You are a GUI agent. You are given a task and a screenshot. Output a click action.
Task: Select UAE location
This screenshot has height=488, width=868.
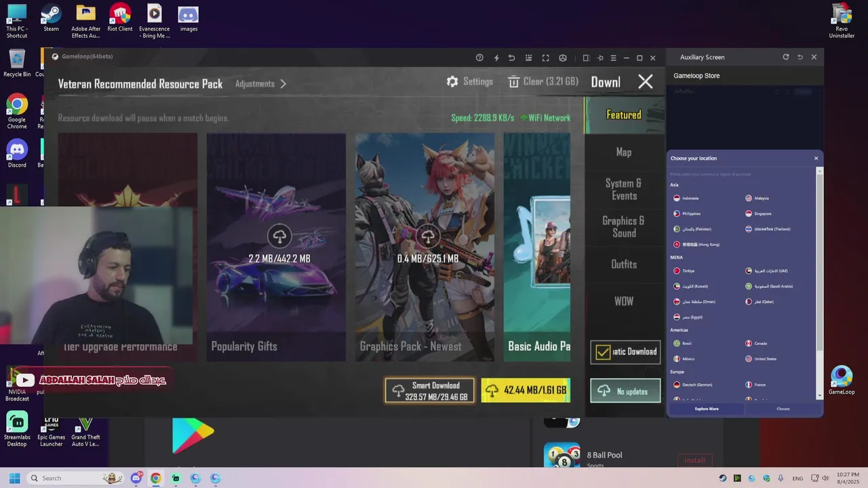(766, 271)
